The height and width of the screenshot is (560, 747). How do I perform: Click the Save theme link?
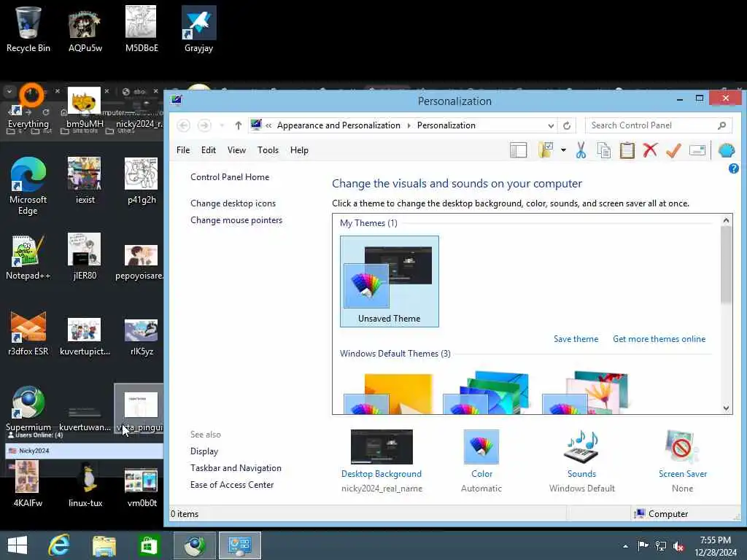pyautogui.click(x=576, y=339)
